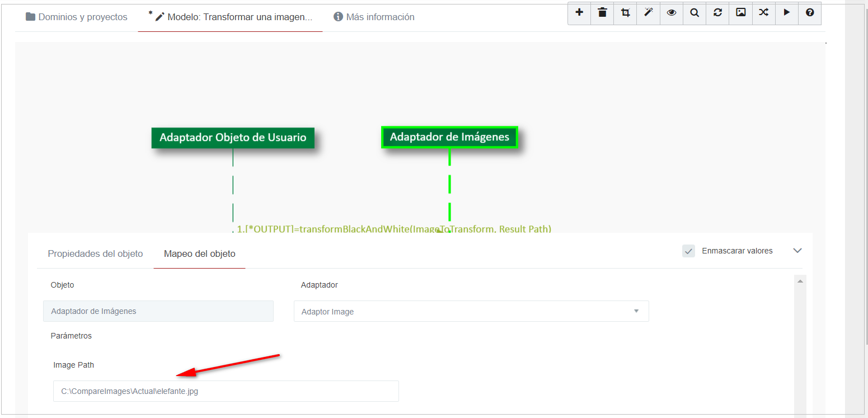The width and height of the screenshot is (868, 418).
Task: Open the Más información tab
Action: tap(374, 17)
